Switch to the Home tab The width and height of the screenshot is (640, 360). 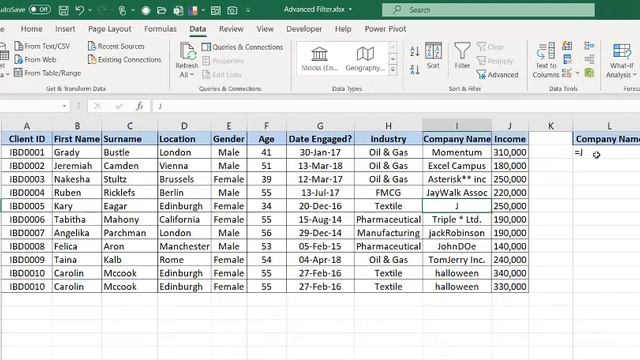pyautogui.click(x=31, y=29)
